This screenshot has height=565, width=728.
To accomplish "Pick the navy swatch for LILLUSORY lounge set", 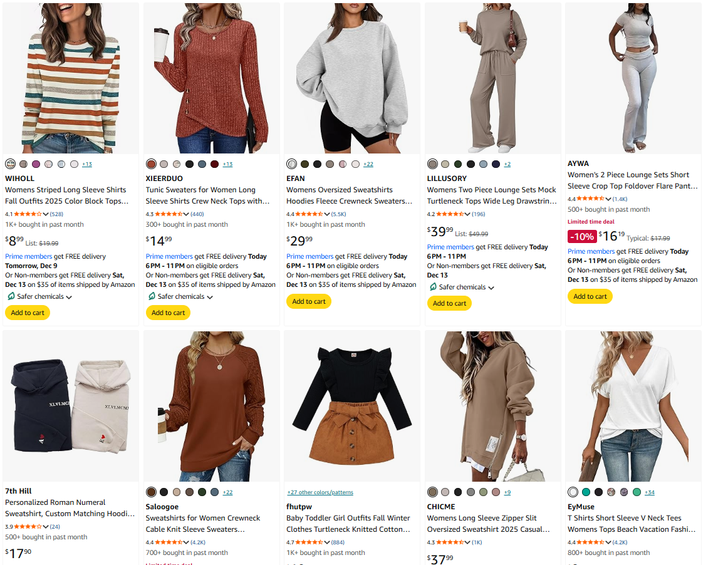I will click(x=496, y=164).
